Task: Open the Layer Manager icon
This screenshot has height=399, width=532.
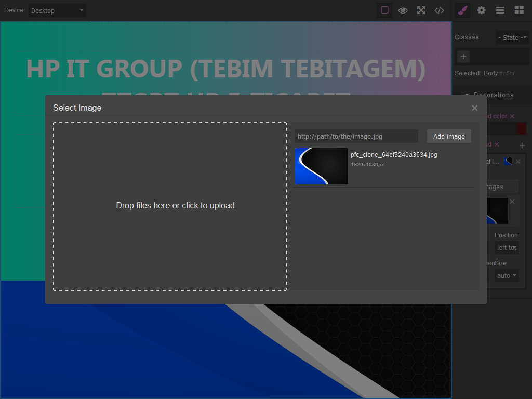Action: [x=500, y=10]
